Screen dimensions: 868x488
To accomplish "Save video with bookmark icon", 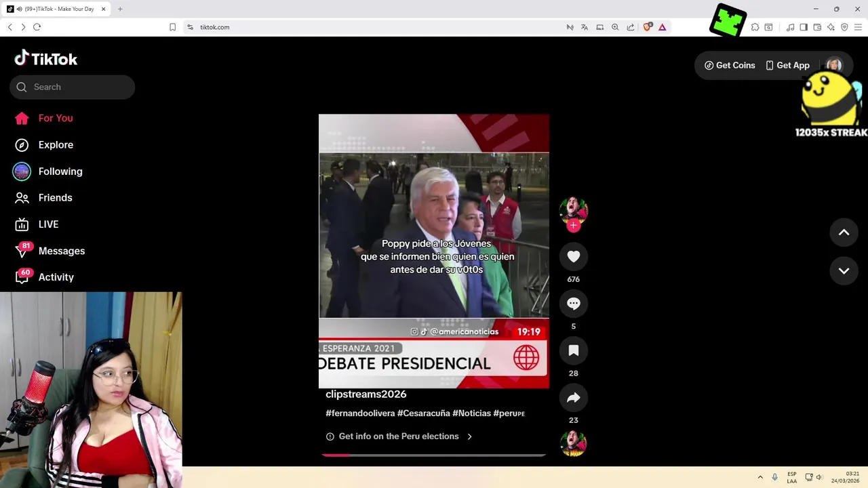I will (573, 350).
